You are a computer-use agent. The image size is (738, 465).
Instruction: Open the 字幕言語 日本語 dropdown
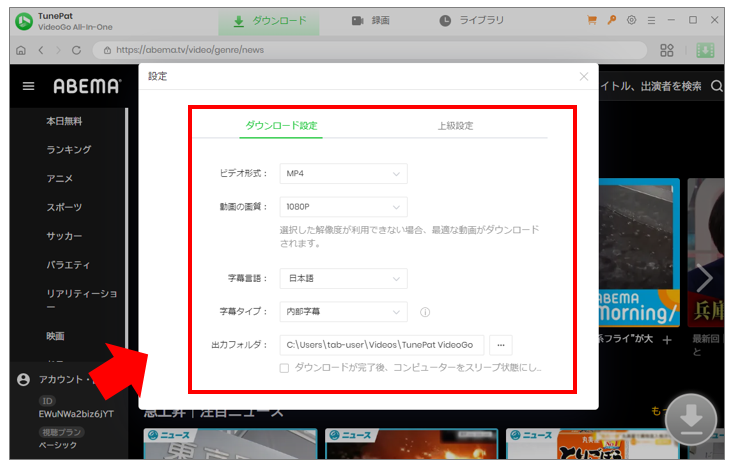344,279
